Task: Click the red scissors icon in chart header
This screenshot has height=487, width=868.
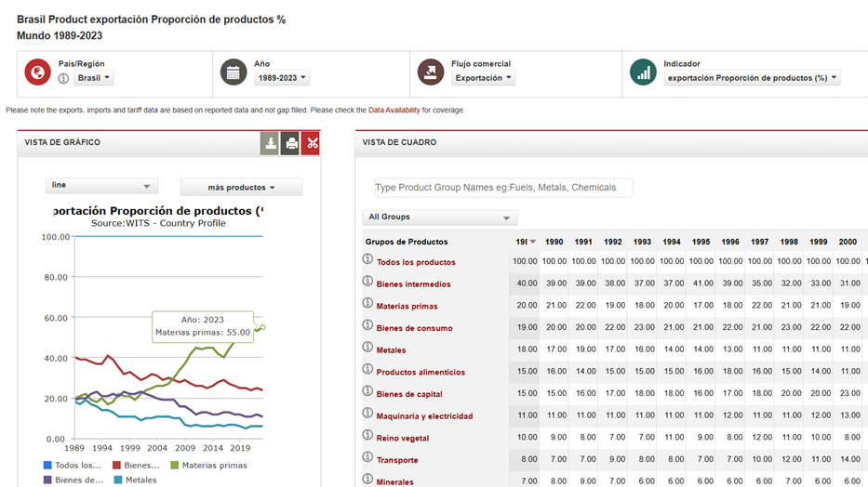Action: coord(313,143)
